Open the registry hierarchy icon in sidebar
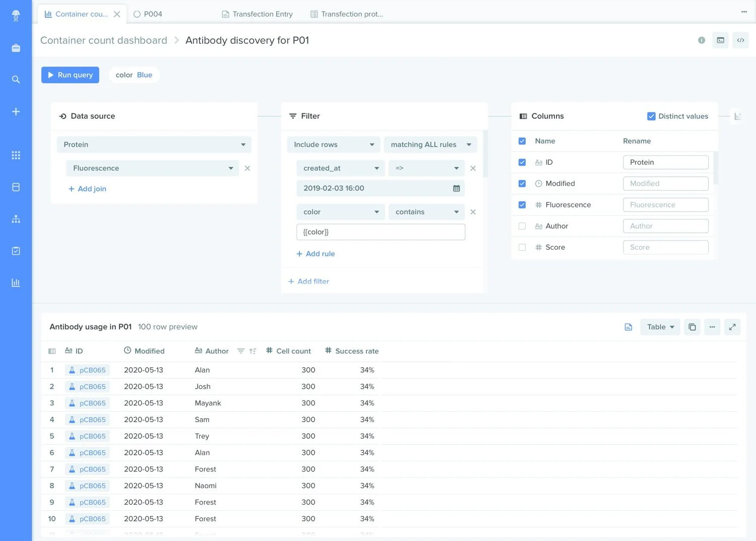Image resolution: width=756 pixels, height=541 pixels. (x=16, y=219)
